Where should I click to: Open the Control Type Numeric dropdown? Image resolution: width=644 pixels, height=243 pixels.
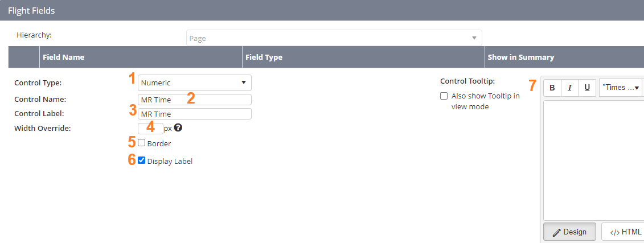pyautogui.click(x=194, y=83)
